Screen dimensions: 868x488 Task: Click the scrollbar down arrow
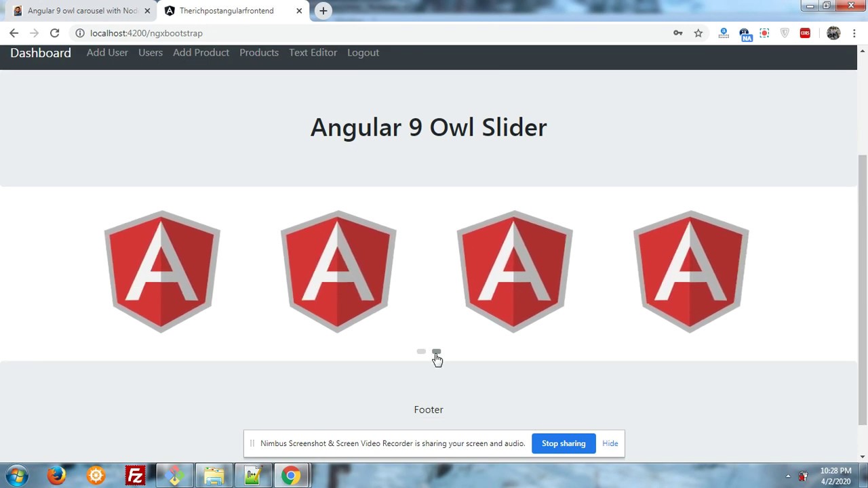pyautogui.click(x=863, y=457)
